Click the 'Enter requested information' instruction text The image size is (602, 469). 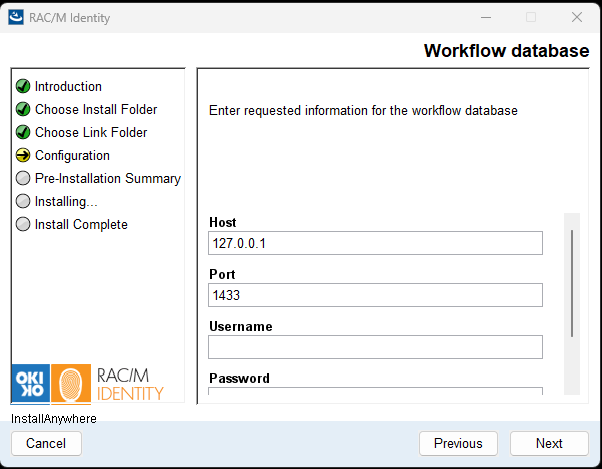click(363, 111)
